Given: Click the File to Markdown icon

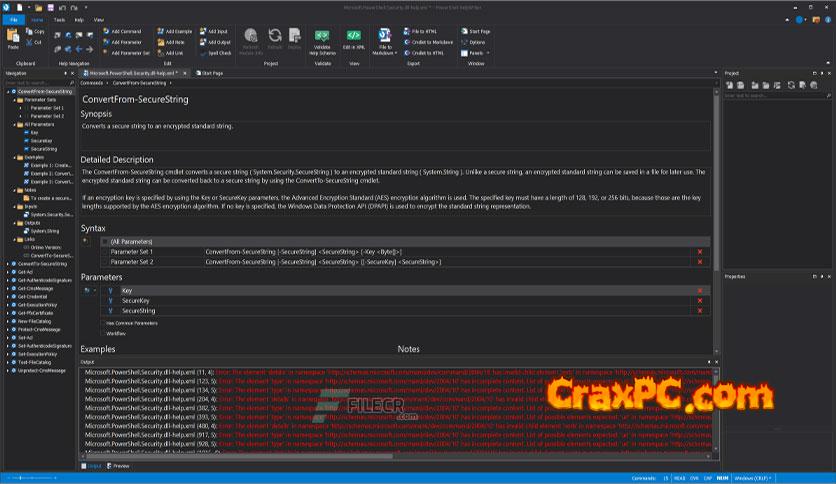Looking at the screenshot, I should point(385,37).
